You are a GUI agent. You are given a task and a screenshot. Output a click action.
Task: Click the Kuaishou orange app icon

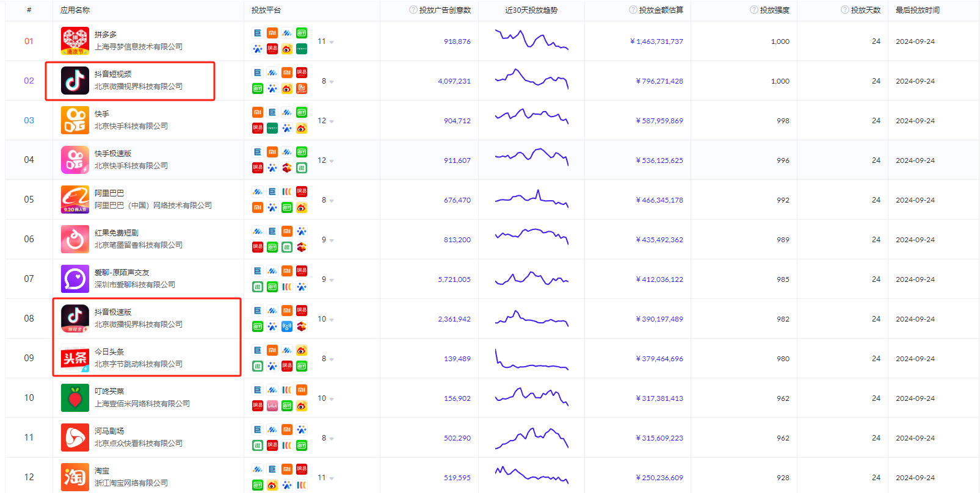(x=74, y=120)
